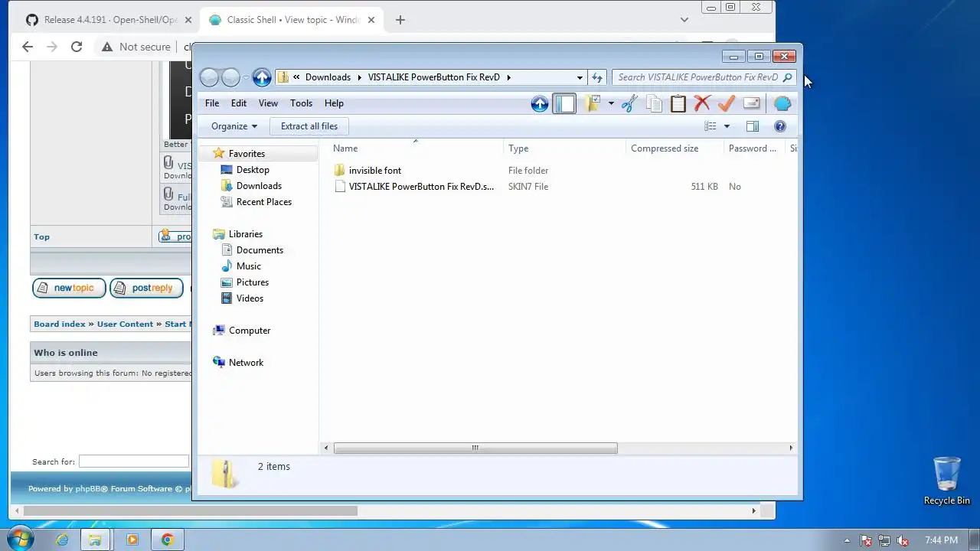Click Extract all files button

point(309,126)
